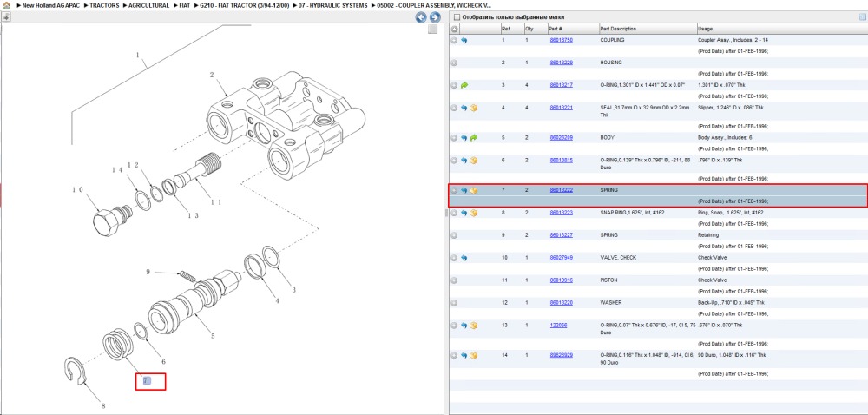
Task: Click yellow box icon on 86013815 row
Action: (474, 161)
